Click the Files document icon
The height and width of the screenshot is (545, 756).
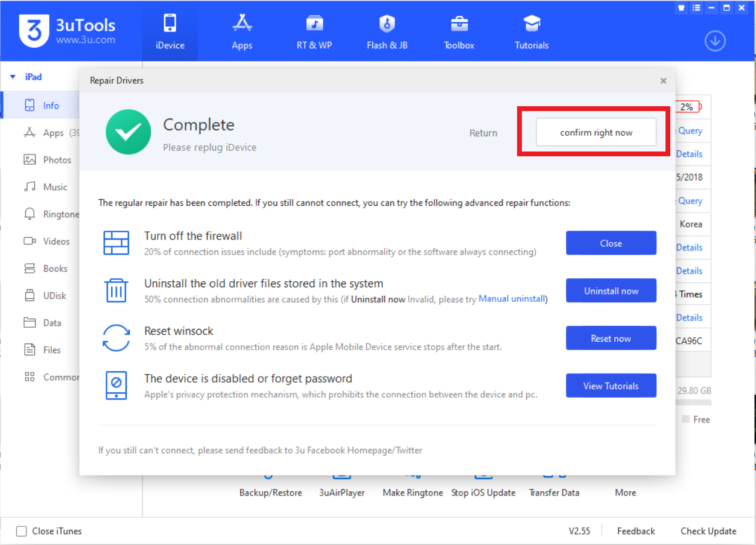[30, 350]
